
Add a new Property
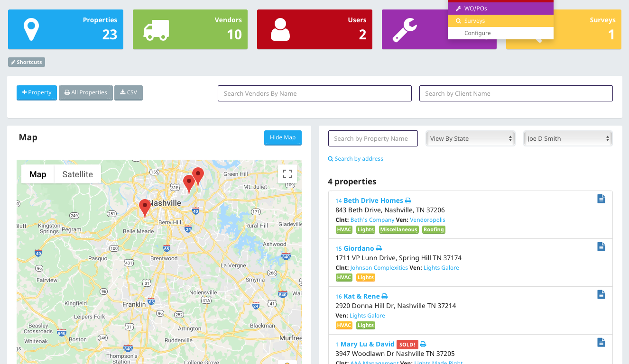point(37,92)
